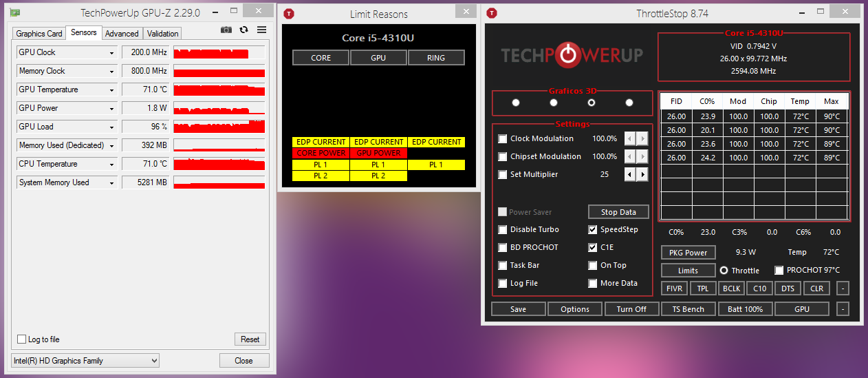Click the Turn Off button

pyautogui.click(x=631, y=309)
